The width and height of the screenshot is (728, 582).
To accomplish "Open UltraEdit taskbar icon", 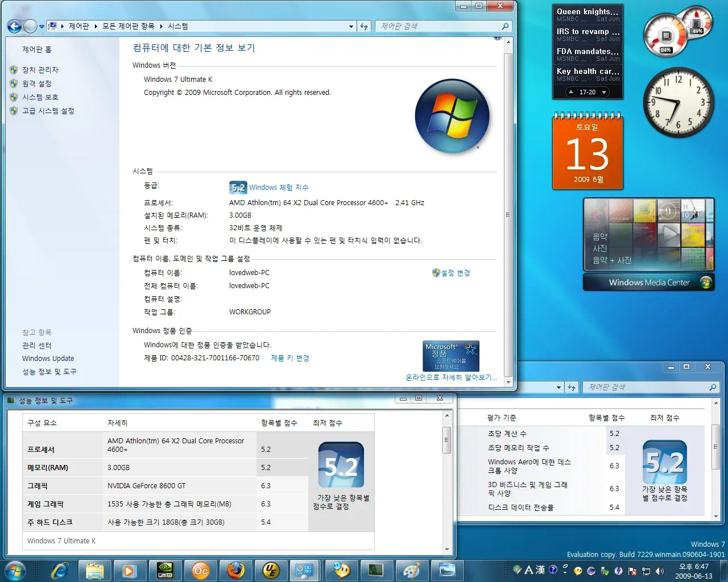I will (x=271, y=571).
